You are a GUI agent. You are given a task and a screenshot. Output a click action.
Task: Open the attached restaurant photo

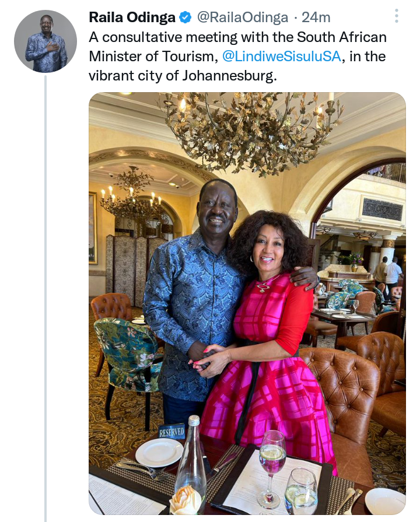click(247, 303)
